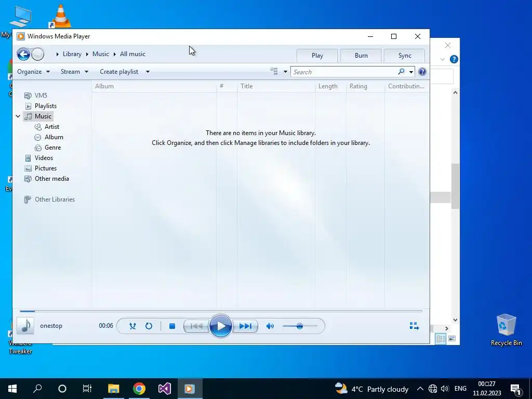Open the Play tab
532x399 pixels.
[317, 56]
